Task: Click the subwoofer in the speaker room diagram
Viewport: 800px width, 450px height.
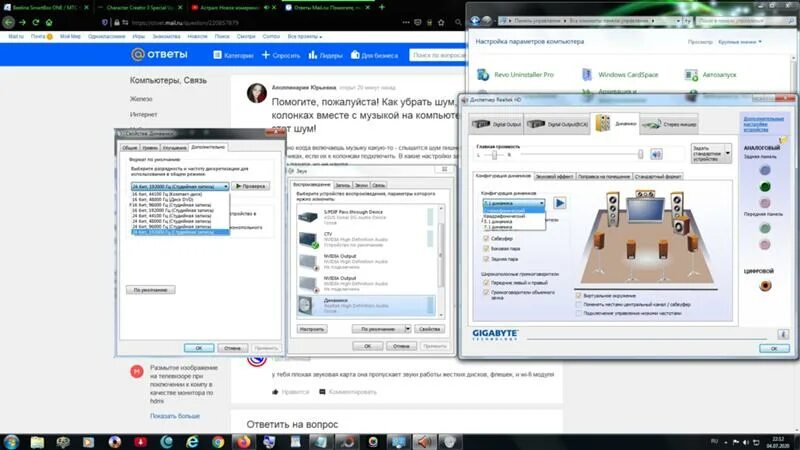Action: [682, 224]
